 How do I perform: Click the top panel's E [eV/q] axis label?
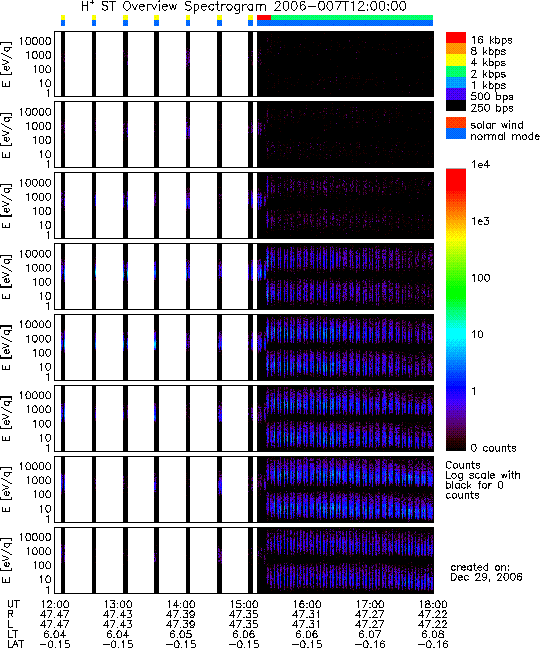coord(7,64)
